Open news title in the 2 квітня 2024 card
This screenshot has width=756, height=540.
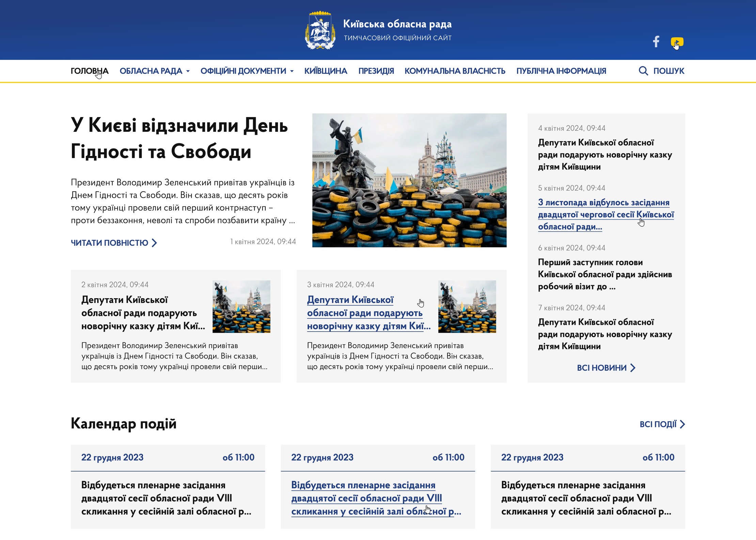point(143,313)
